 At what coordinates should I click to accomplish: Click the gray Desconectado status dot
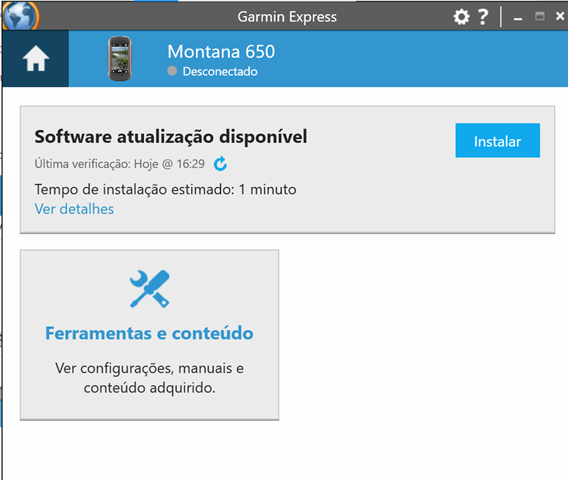(x=172, y=71)
